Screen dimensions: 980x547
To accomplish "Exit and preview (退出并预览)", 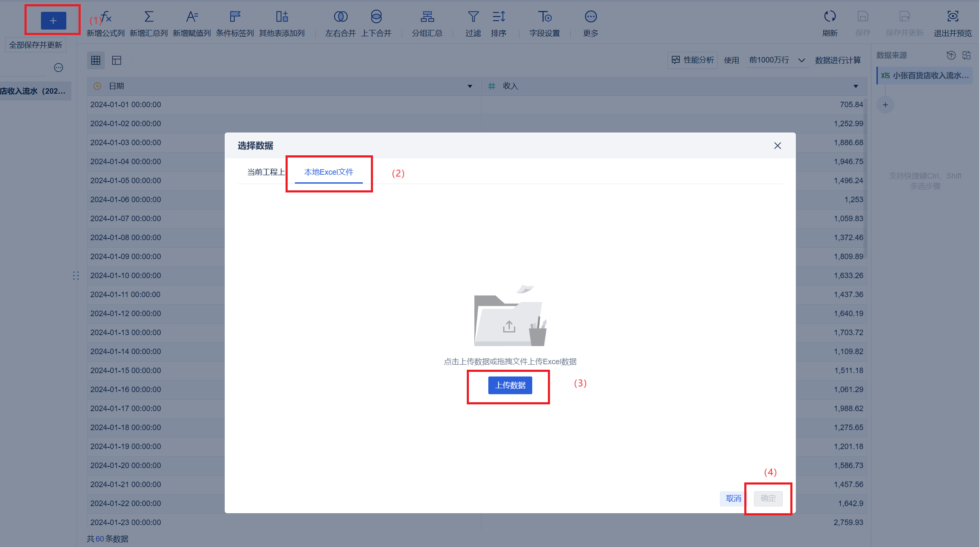I will point(953,24).
